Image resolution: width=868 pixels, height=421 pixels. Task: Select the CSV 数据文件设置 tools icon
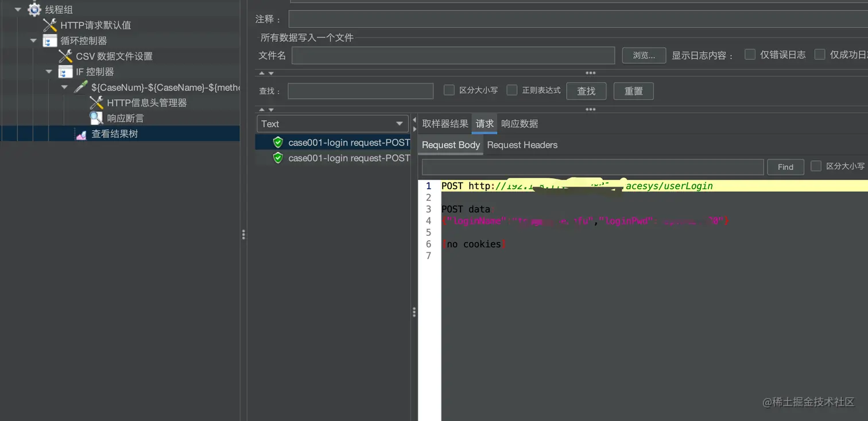tap(65, 56)
